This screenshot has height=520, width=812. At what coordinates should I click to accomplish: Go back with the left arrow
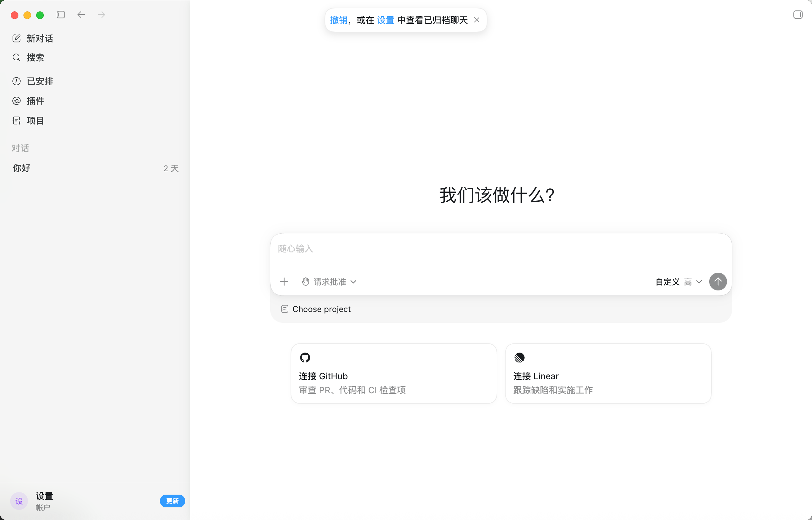tap(81, 15)
